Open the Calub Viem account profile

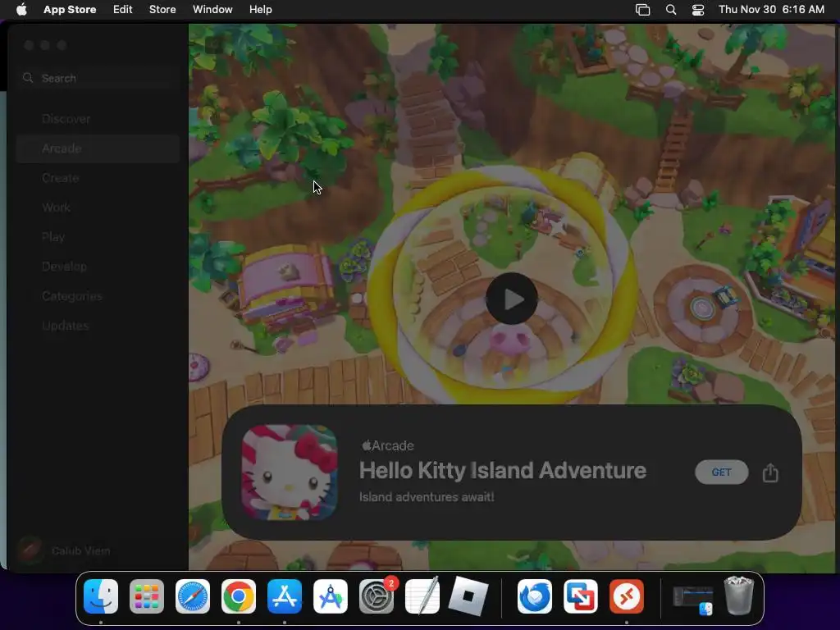pyautogui.click(x=81, y=550)
